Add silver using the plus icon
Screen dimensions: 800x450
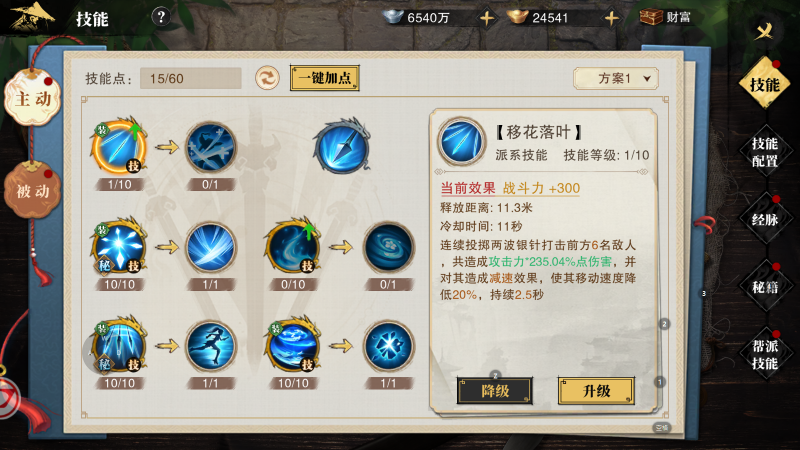487,19
